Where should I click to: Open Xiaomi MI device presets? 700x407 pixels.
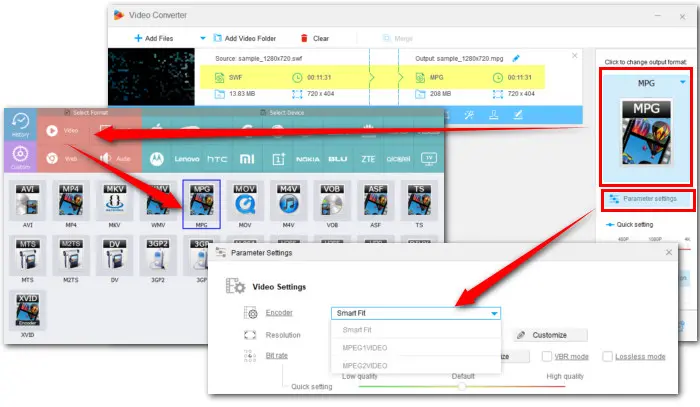[247, 159]
